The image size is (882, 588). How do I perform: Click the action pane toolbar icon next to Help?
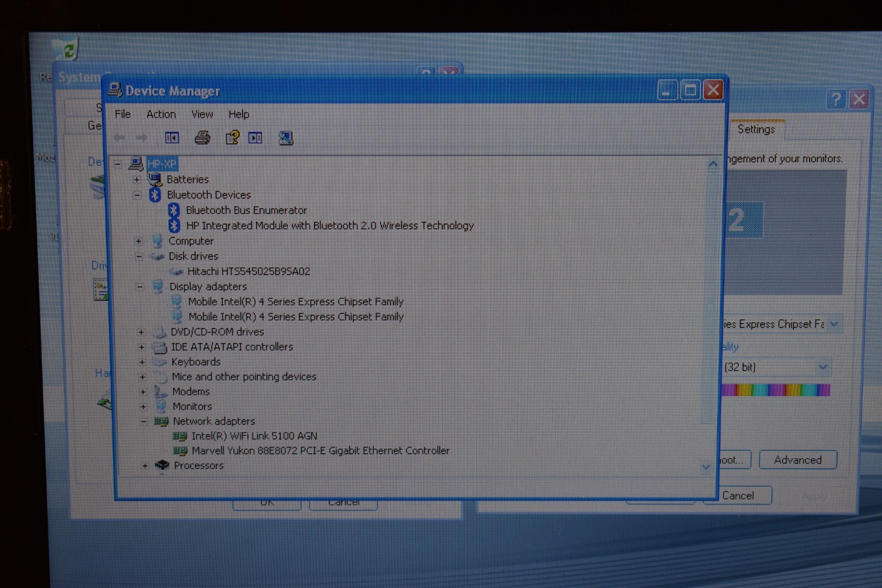[255, 138]
